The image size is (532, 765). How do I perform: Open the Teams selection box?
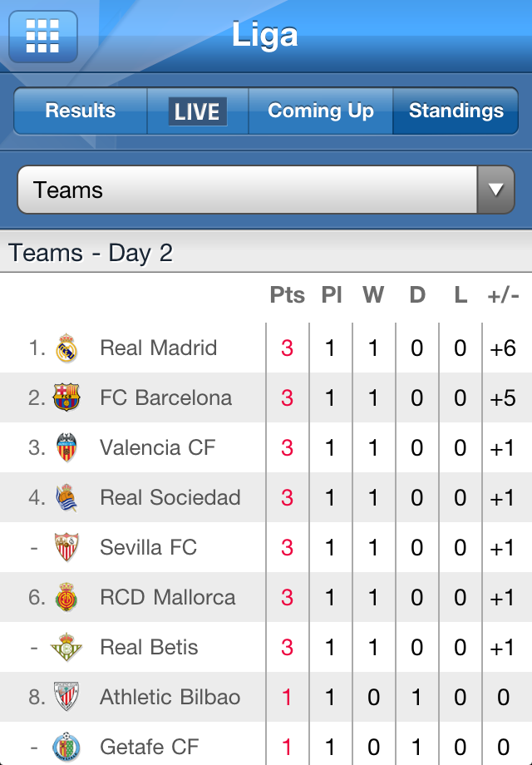pyautogui.click(x=266, y=190)
